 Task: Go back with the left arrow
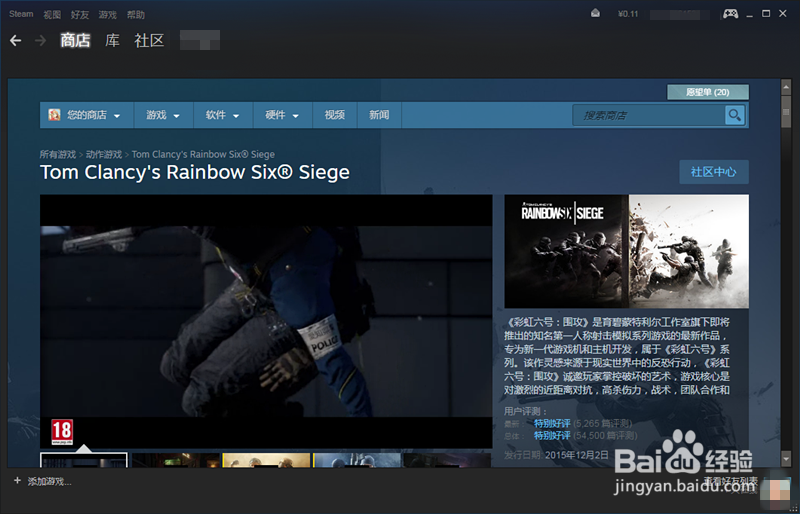pyautogui.click(x=15, y=40)
